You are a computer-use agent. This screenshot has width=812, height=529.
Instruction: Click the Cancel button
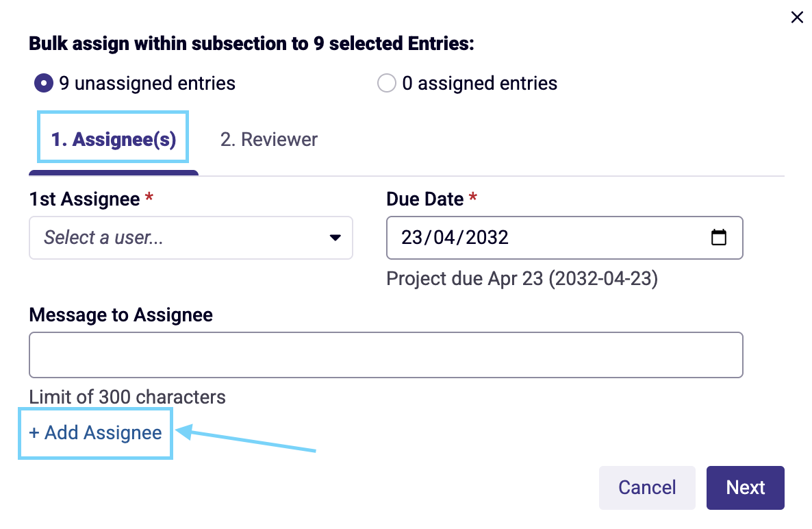(x=647, y=488)
